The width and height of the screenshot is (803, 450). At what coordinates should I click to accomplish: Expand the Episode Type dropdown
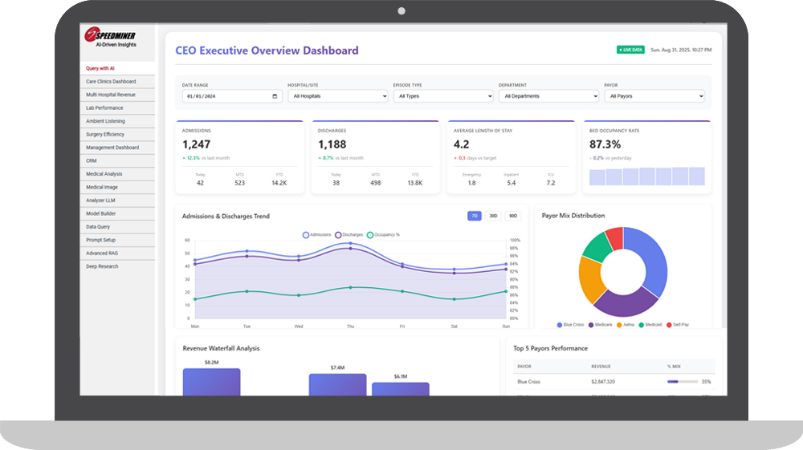(x=444, y=96)
